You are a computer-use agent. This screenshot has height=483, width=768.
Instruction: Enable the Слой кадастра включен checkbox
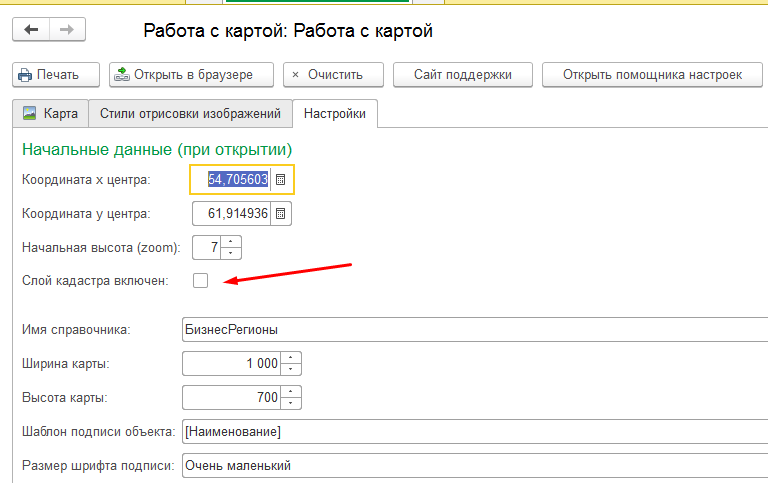click(200, 281)
